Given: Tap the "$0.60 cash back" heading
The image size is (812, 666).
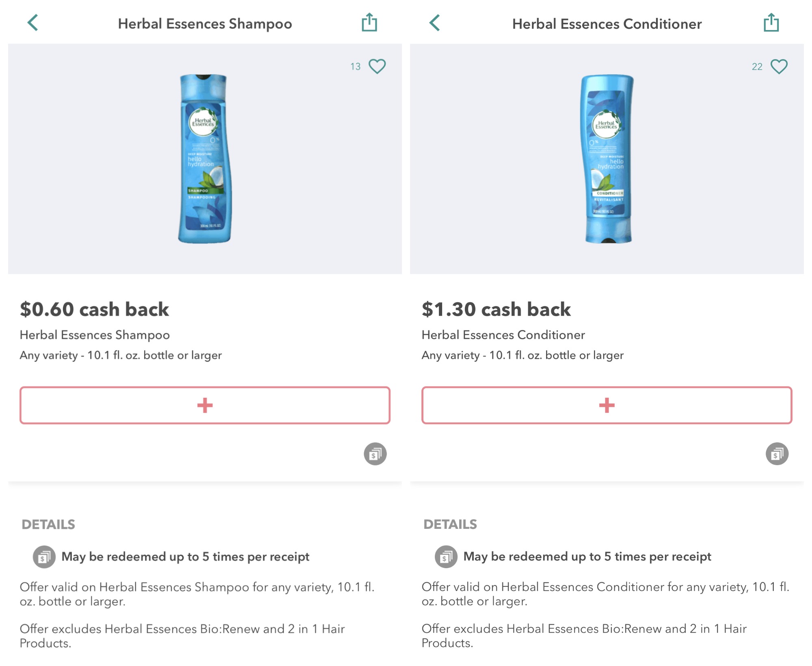Looking at the screenshot, I should pyautogui.click(x=94, y=309).
